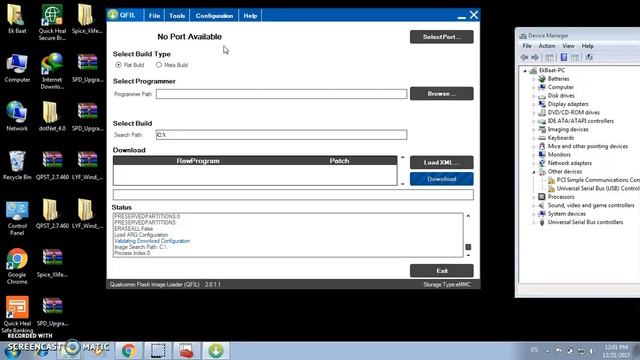Click the EN language indicator in tray

(534, 350)
